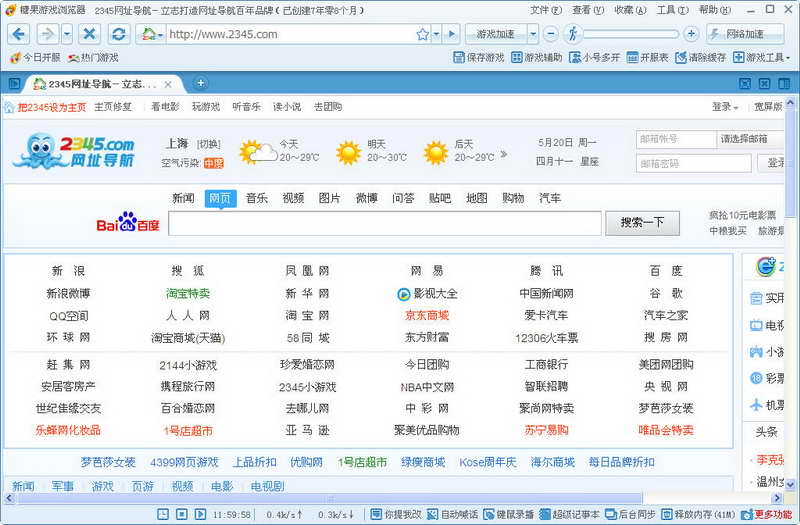Click 键鼠录播 in the status bar
This screenshot has width=800, height=525.
[509, 514]
